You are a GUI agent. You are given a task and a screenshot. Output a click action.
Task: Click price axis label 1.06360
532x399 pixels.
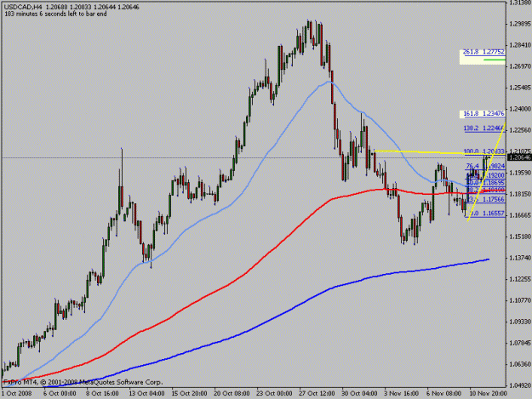pyautogui.click(x=520, y=364)
